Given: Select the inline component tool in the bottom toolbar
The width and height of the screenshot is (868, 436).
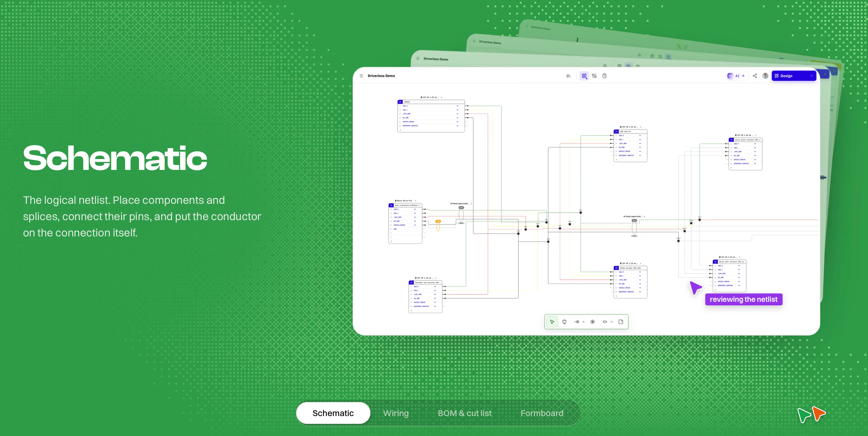Looking at the screenshot, I should click(605, 322).
